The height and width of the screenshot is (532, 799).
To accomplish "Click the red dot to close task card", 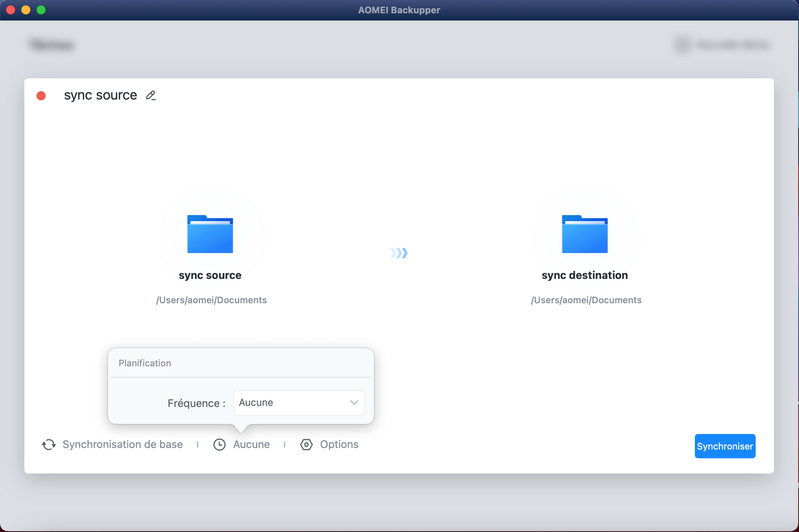I will click(x=41, y=96).
